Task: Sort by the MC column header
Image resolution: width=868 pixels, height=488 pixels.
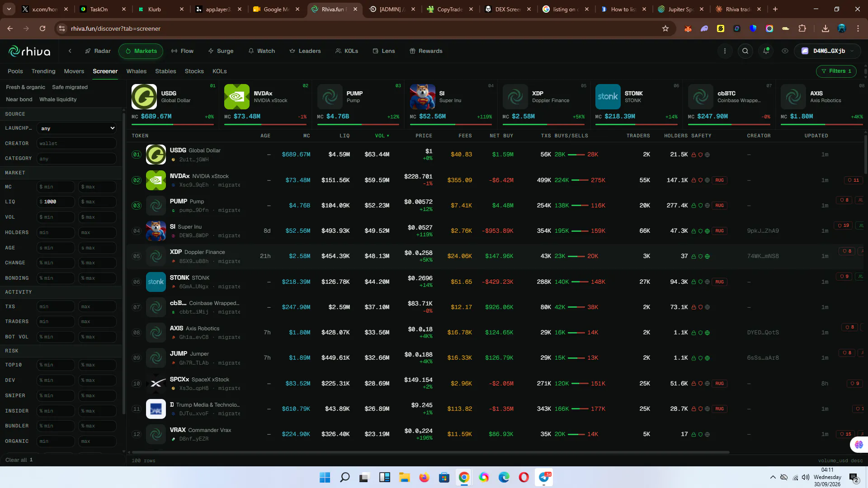Action: click(307, 136)
